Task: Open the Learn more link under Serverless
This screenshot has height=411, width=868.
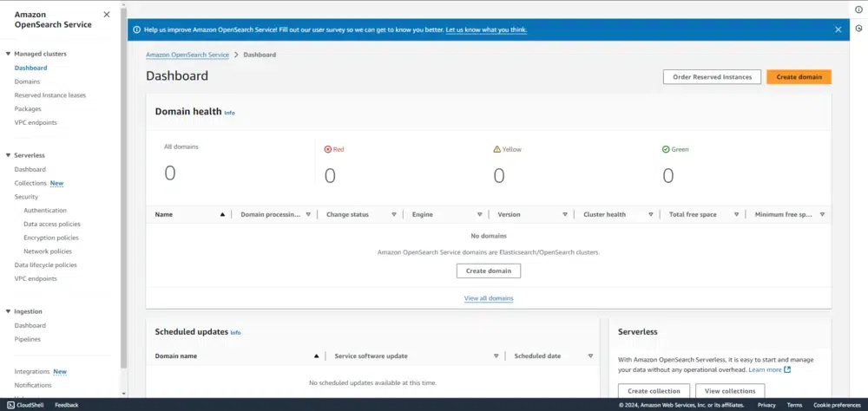Action: click(x=765, y=369)
